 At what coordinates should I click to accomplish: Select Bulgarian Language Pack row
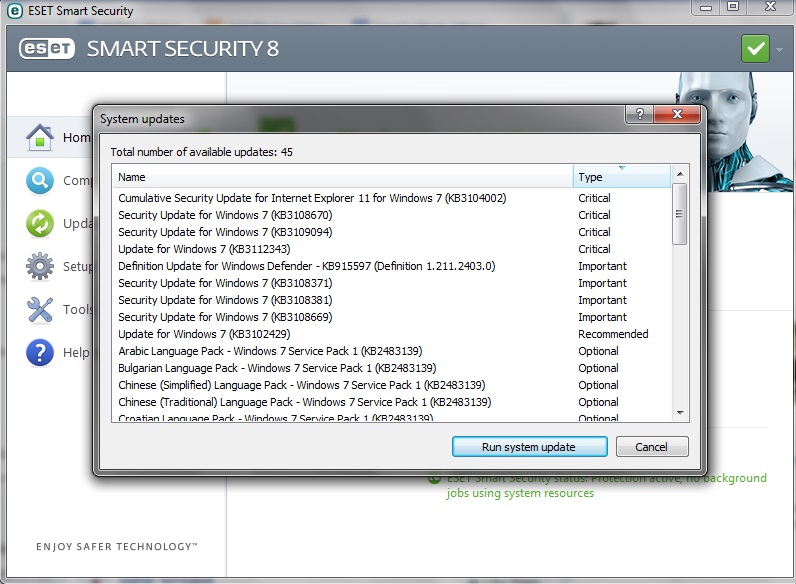tap(392, 368)
